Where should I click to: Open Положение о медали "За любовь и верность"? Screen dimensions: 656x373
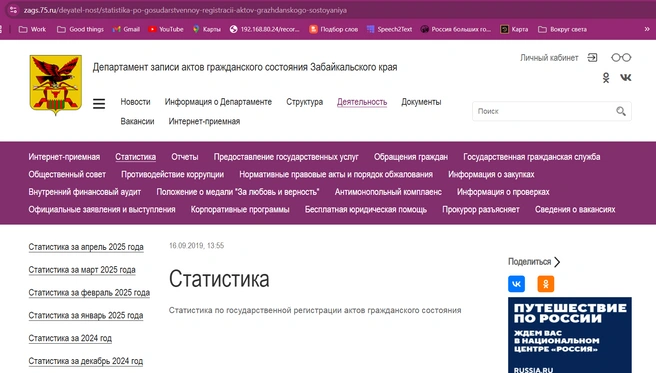tap(238, 192)
